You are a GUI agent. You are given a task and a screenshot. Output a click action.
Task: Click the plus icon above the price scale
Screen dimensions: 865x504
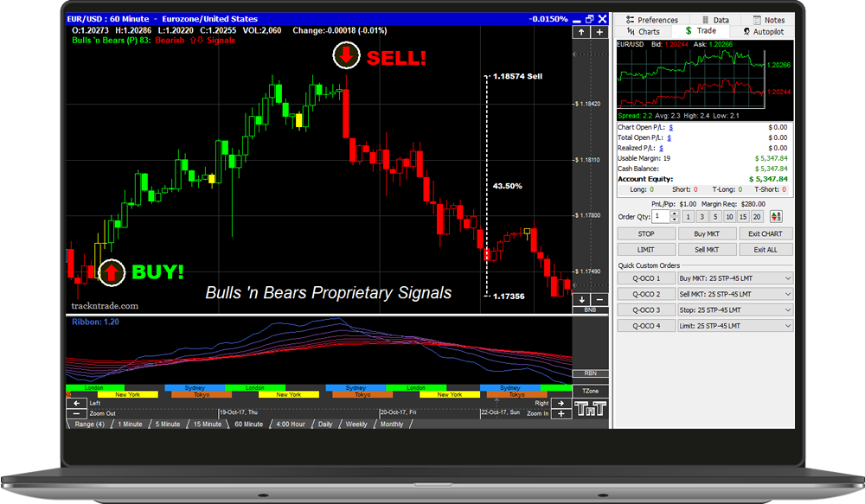pos(599,33)
